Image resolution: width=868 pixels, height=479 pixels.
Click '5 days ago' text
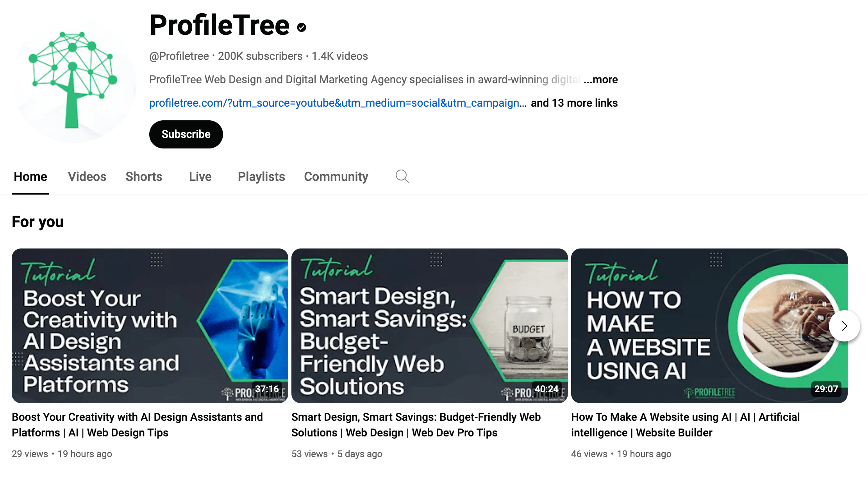coord(360,454)
